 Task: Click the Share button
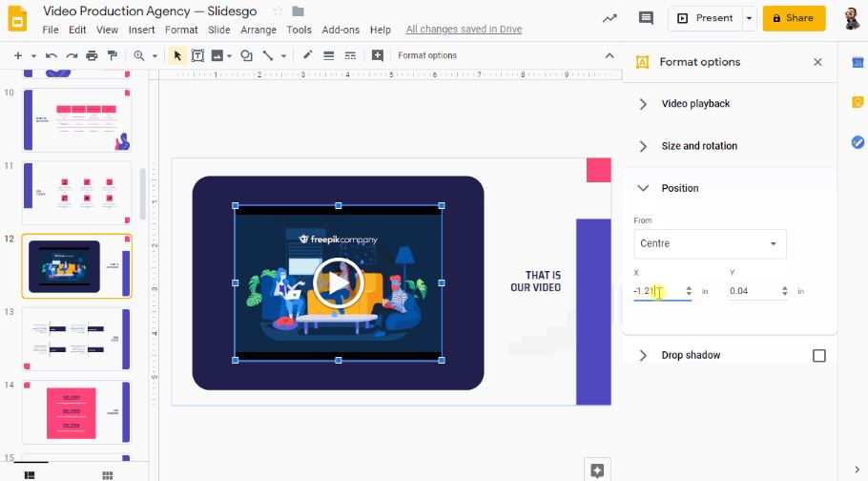coord(794,18)
